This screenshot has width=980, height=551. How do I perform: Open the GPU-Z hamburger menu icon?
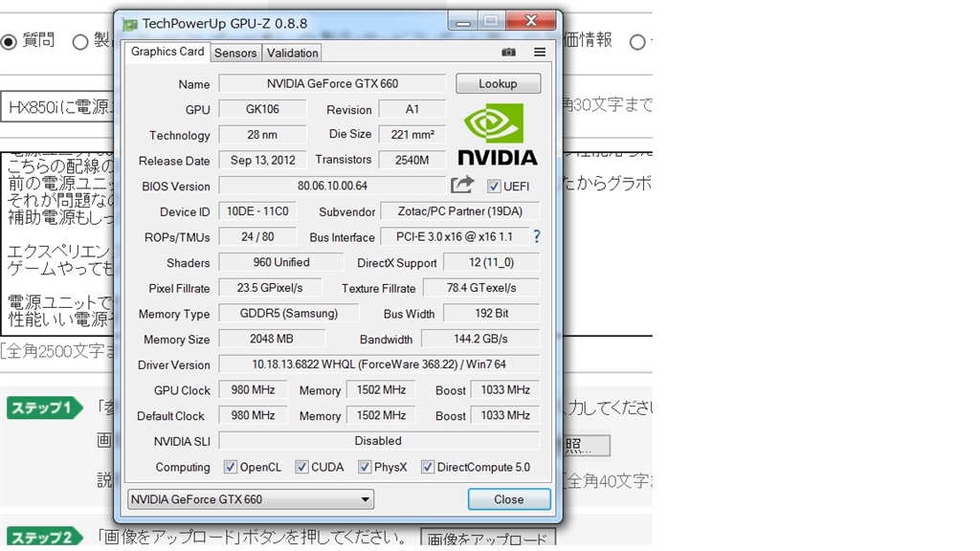coord(540,53)
